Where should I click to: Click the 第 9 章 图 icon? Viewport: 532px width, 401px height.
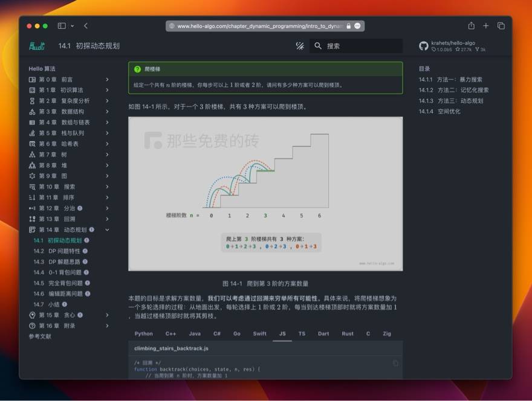(x=32, y=176)
